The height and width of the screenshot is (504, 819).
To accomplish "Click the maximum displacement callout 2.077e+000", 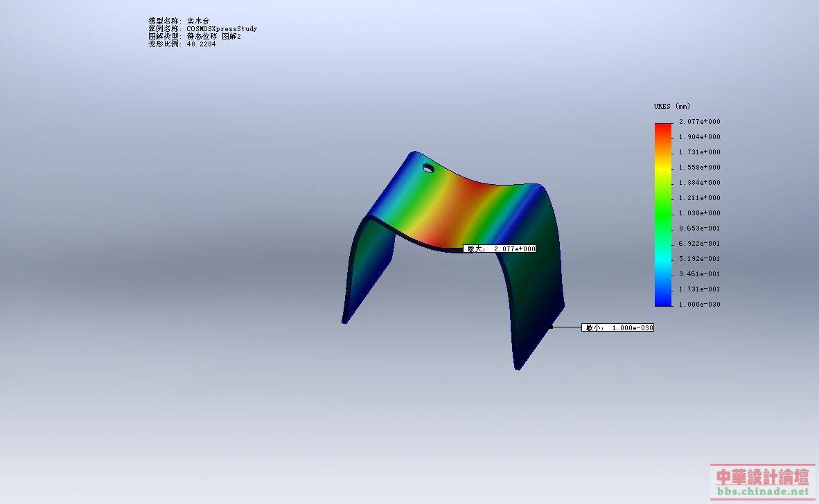I will pyautogui.click(x=500, y=249).
